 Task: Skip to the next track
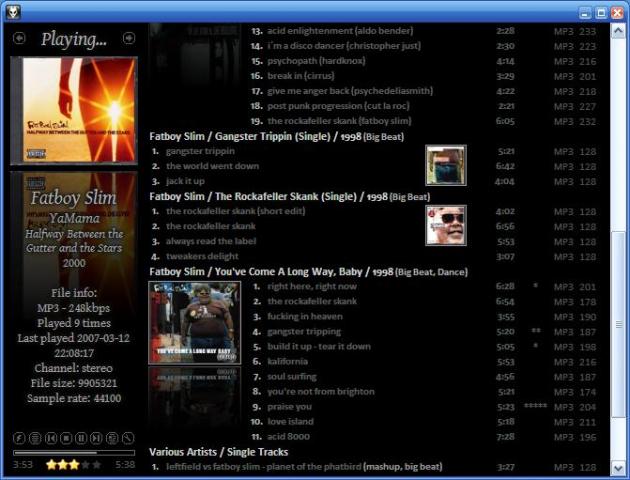(96, 438)
